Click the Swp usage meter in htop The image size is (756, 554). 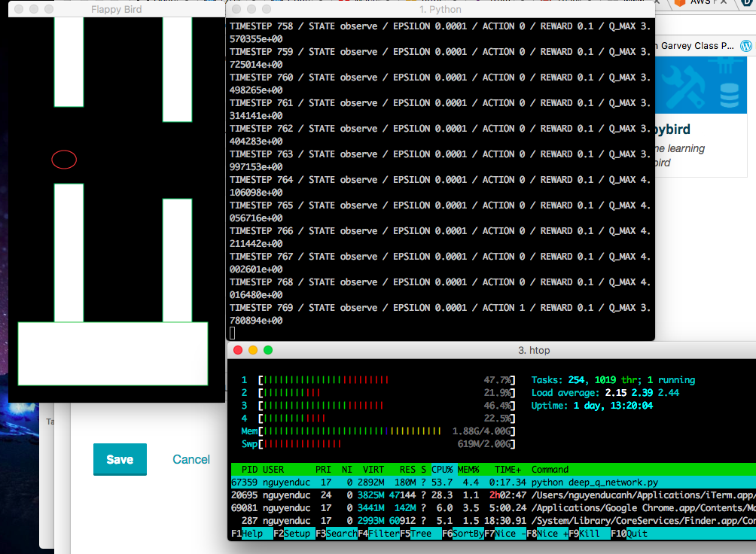(378, 443)
